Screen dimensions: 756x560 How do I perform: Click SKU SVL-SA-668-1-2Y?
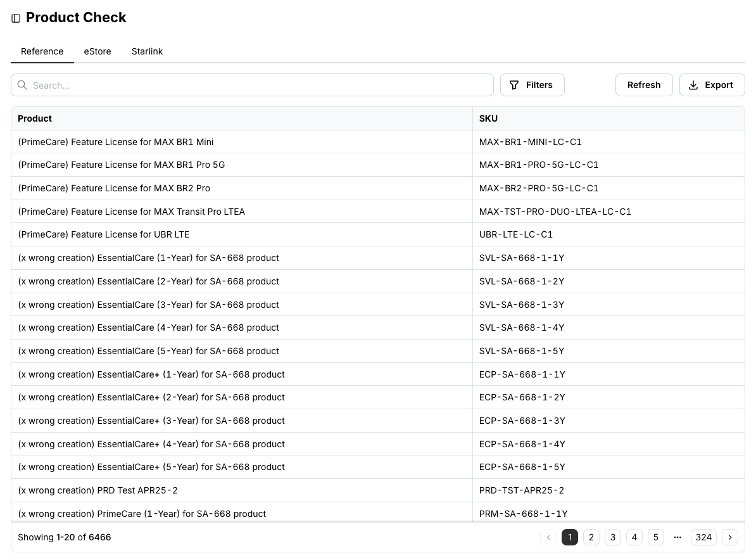click(522, 281)
